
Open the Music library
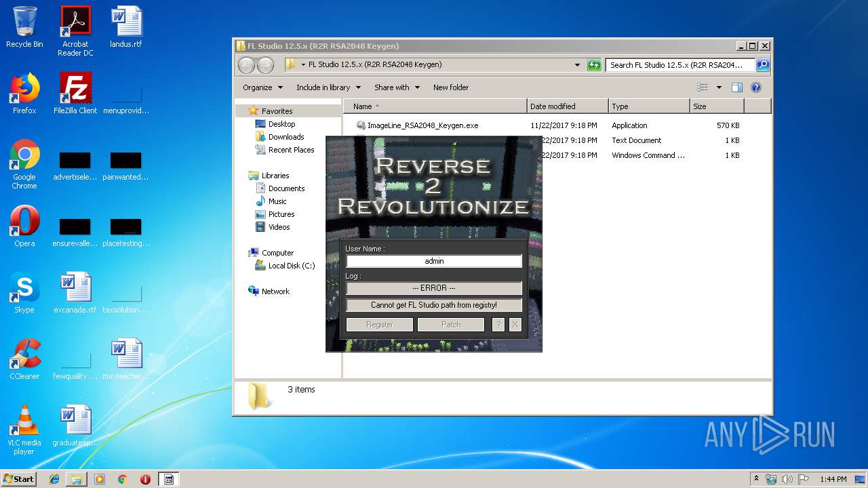(277, 201)
